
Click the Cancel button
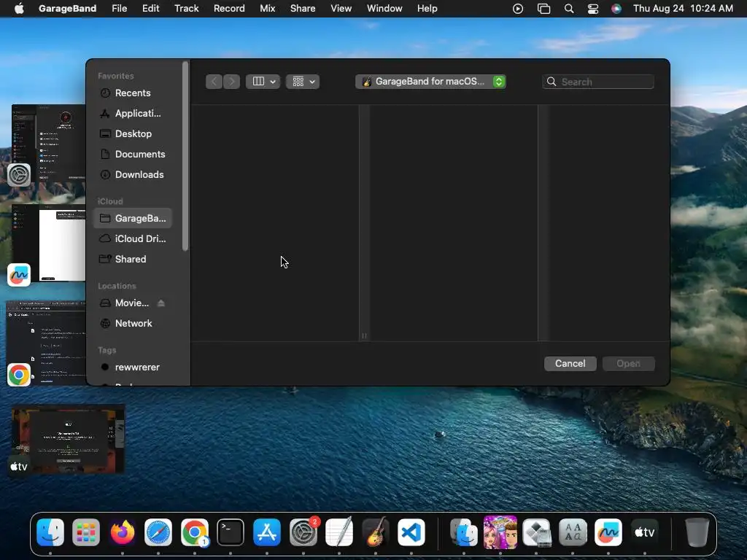point(570,363)
